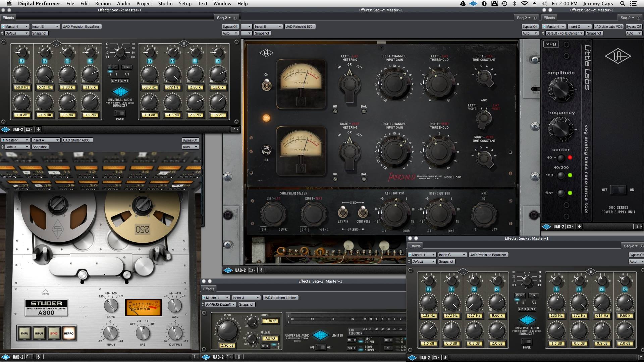Click the Studer A800 VU meter display
Screen dimensions: 644x362
143,307
